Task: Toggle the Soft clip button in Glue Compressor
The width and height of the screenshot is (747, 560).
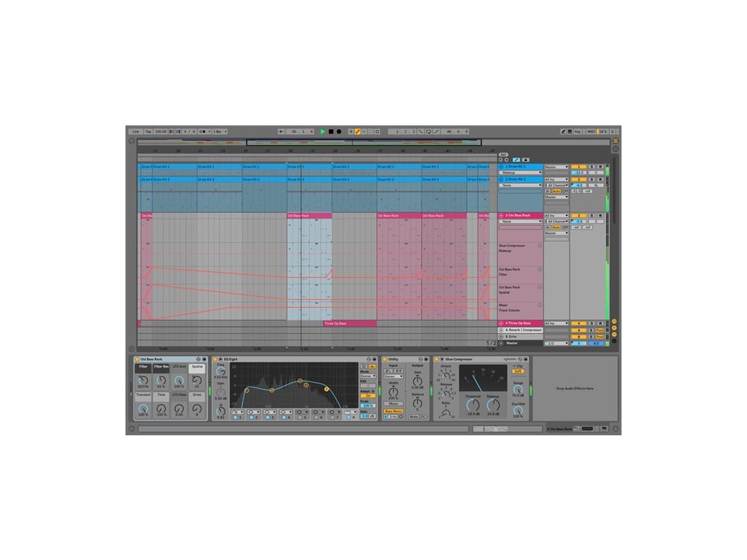Action: pos(518,371)
